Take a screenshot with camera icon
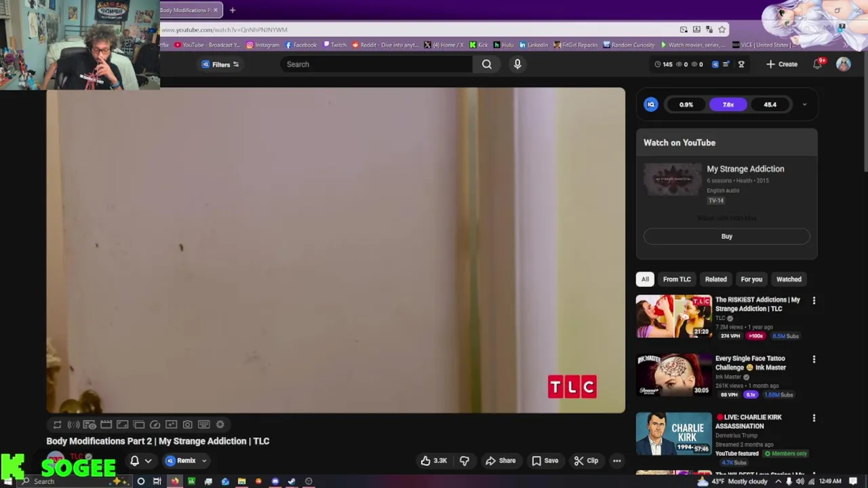 (187, 425)
